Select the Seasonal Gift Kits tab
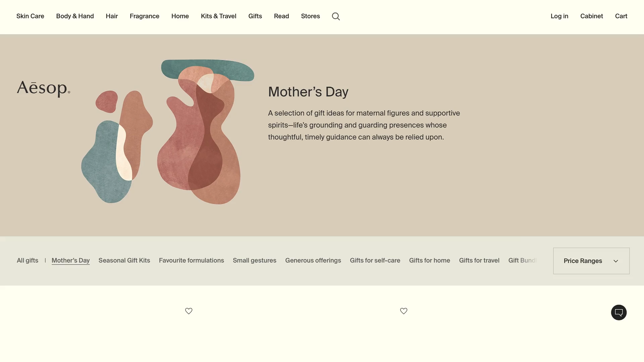The width and height of the screenshot is (644, 362). click(x=124, y=260)
